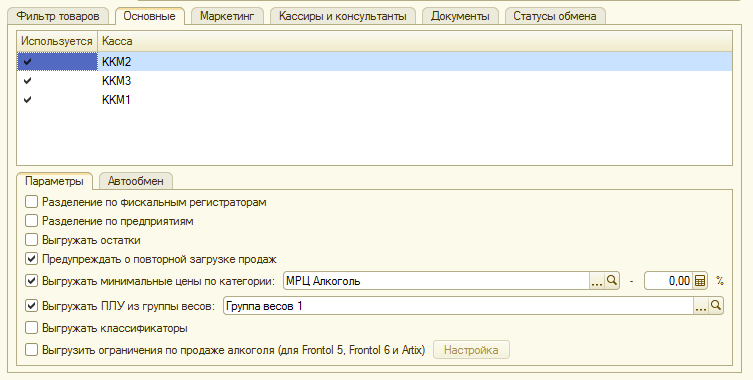Click ellipsis select button for МРЦ Алкоголь

tap(597, 281)
